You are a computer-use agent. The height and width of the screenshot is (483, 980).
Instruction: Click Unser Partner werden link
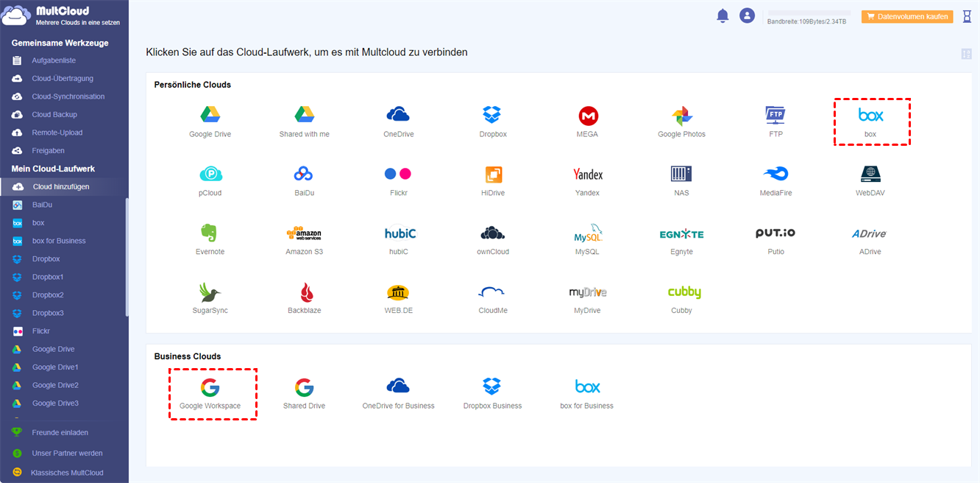(67, 454)
